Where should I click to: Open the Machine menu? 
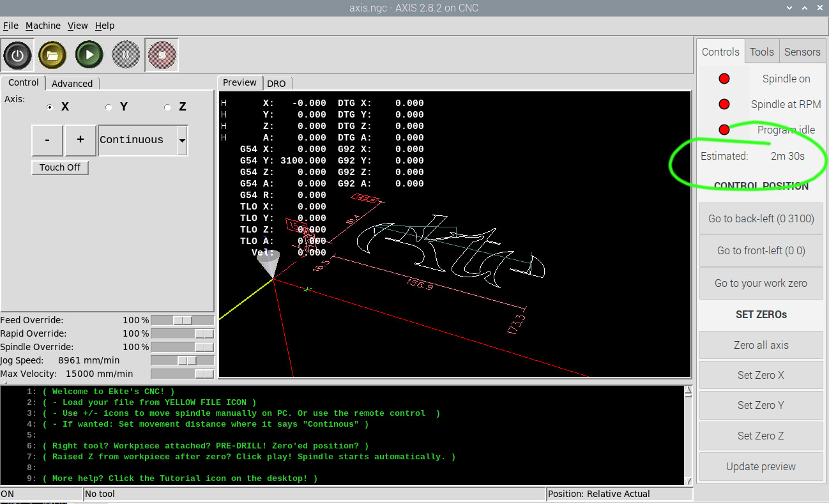43,26
